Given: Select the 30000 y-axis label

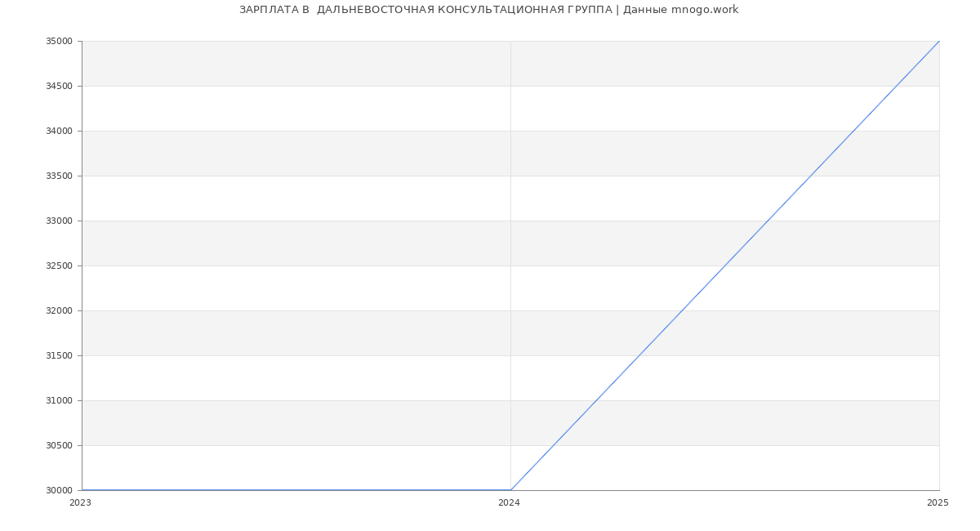Looking at the screenshot, I should click(59, 490).
